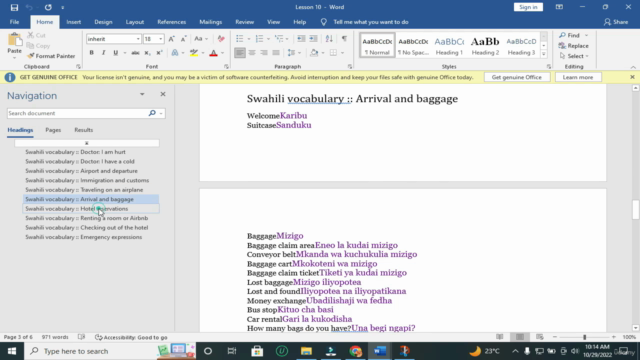Click the Get genuine Office button
Image resolution: width=640 pixels, height=360 pixels.
pyautogui.click(x=517, y=77)
